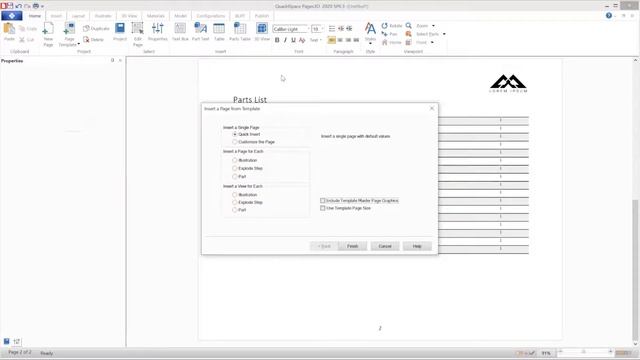Choose Part under Insert a View for Each
The height and width of the screenshot is (360, 640).
[x=235, y=210]
